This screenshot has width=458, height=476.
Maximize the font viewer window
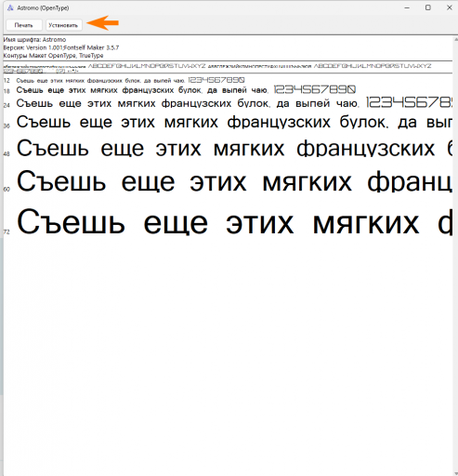click(428, 7)
